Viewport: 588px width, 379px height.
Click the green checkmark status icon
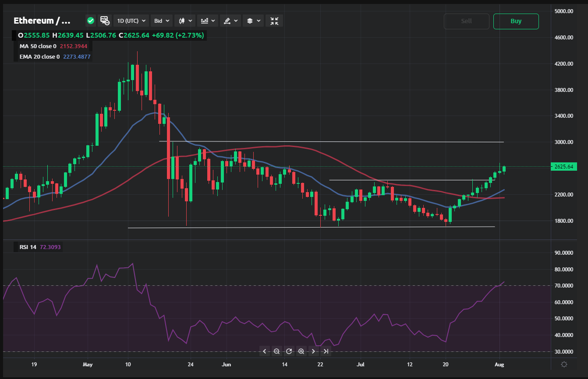[x=91, y=21]
